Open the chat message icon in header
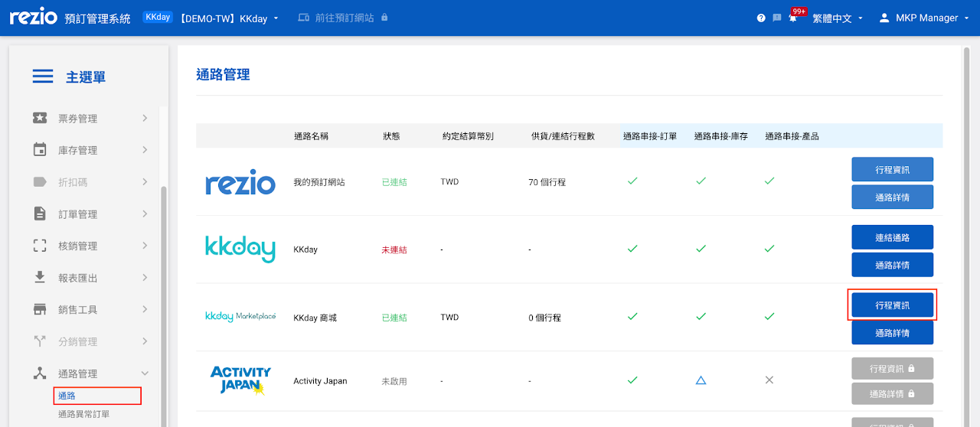This screenshot has width=980, height=427. tap(777, 18)
